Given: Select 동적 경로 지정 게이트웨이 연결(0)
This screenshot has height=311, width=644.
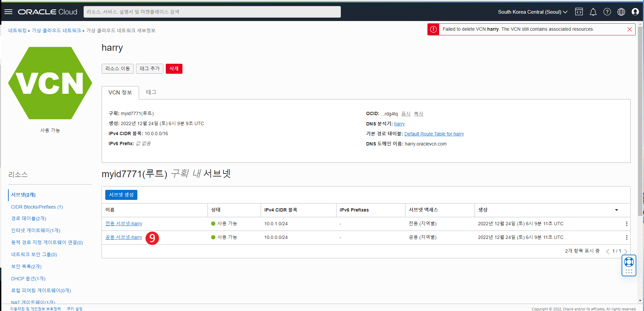Looking at the screenshot, I should click(x=47, y=243).
